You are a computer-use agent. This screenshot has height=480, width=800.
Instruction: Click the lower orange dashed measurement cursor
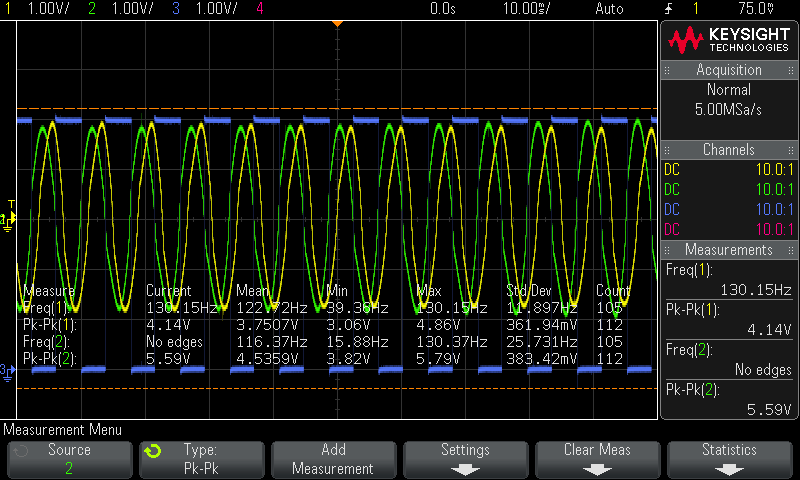[x=337, y=389]
